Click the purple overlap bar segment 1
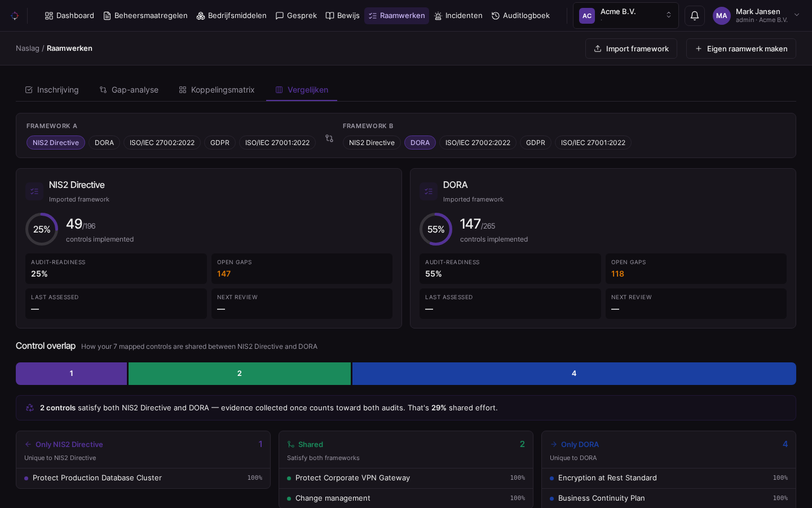 [x=71, y=374]
